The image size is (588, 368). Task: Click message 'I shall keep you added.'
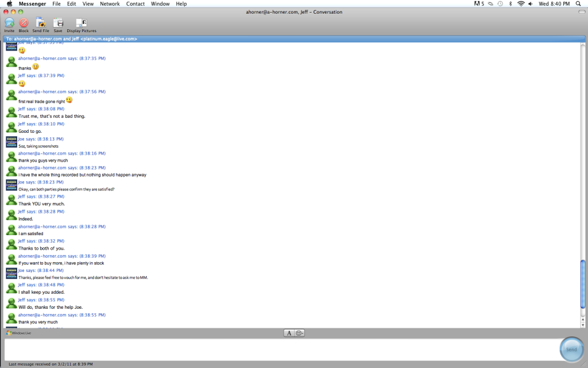[x=41, y=292]
